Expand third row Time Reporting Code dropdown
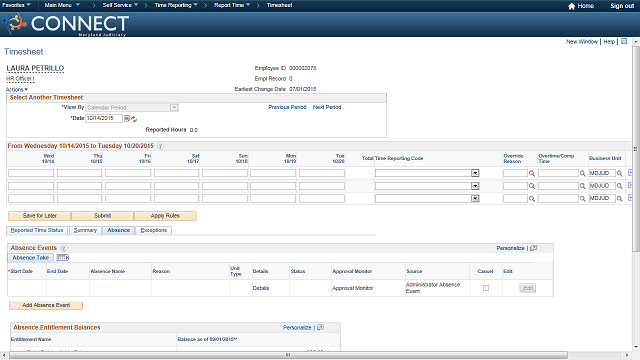Image resolution: width=640 pixels, height=360 pixels. pyautogui.click(x=475, y=199)
